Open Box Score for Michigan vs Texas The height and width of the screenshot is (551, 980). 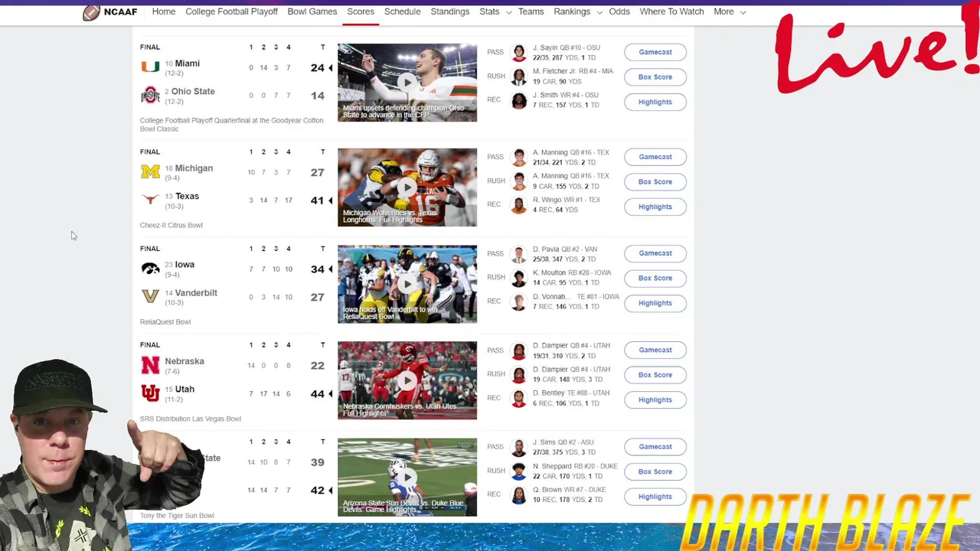click(x=655, y=182)
